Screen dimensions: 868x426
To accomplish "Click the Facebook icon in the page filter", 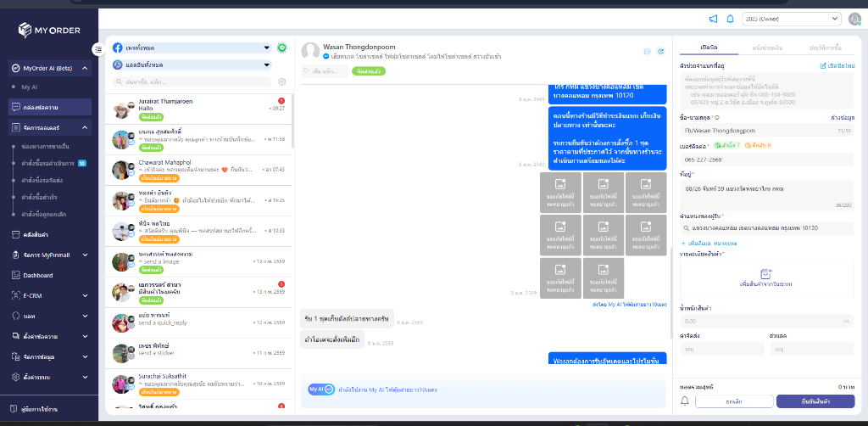I will tap(117, 48).
